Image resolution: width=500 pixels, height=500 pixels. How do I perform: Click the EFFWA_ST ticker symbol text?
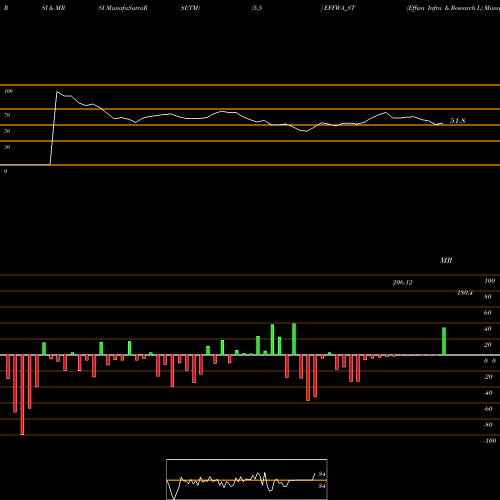(340, 8)
